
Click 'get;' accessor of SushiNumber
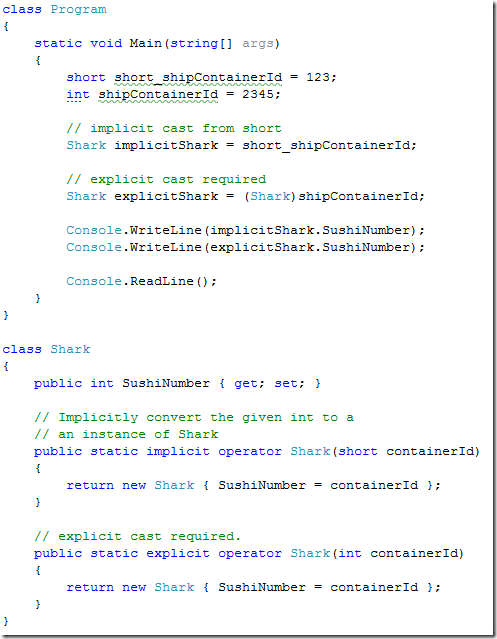pyautogui.click(x=249, y=383)
